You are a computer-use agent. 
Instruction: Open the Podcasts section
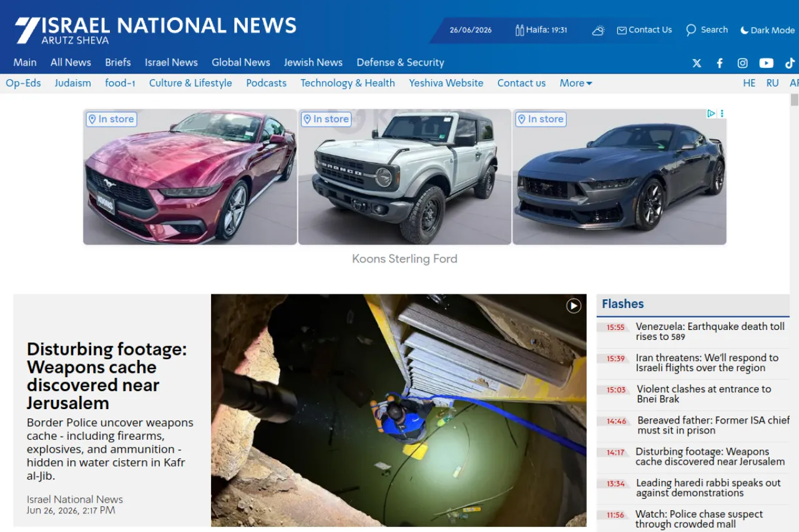coord(267,83)
